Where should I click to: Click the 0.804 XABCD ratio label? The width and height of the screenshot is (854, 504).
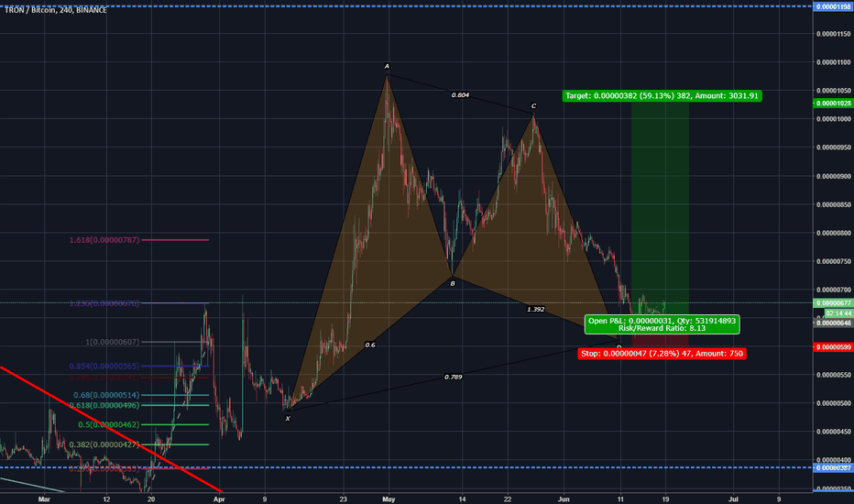pos(460,95)
